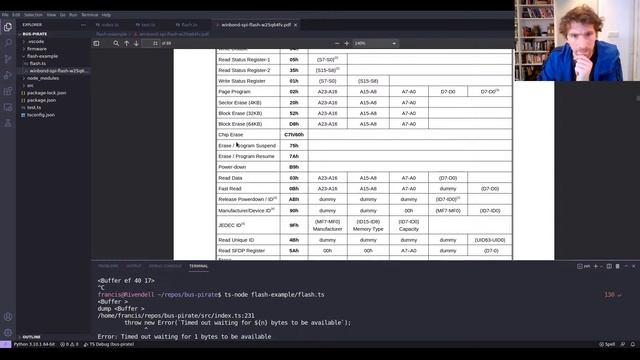
Task: Click flash-example breadcrumb segment
Action: (x=111, y=34)
